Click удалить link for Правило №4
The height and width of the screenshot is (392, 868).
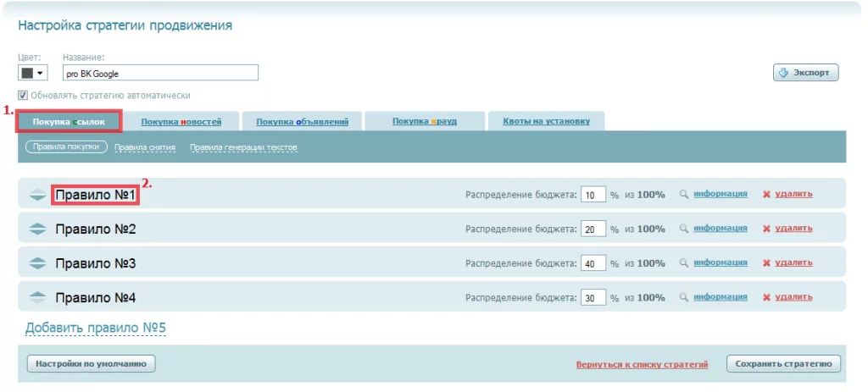(x=793, y=297)
